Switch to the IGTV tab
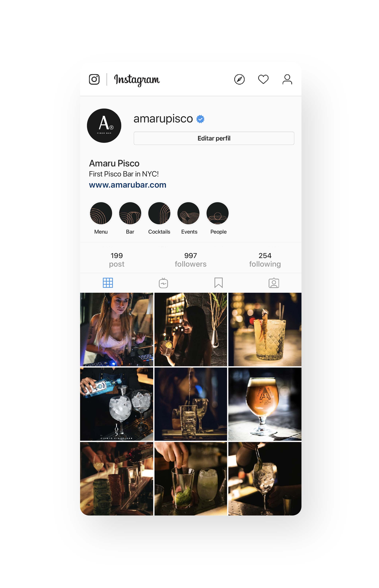 click(x=163, y=283)
